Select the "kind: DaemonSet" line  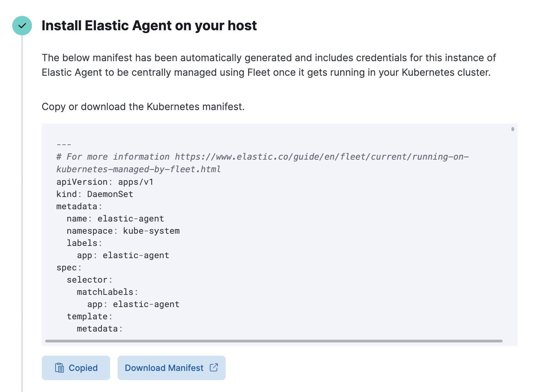(x=94, y=194)
